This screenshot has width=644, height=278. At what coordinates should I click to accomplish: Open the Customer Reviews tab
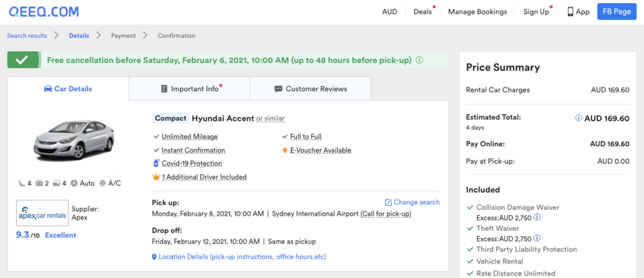(x=311, y=89)
